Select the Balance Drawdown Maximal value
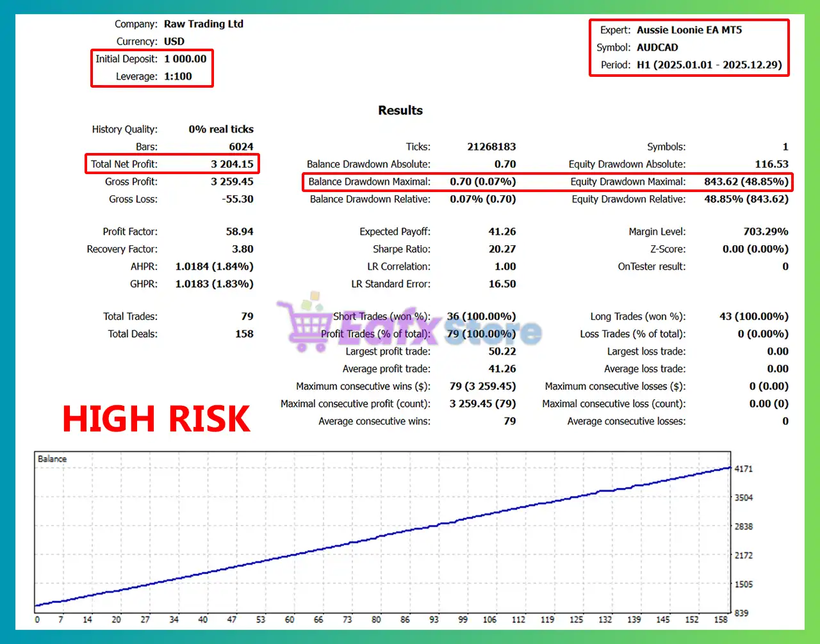The height and width of the screenshot is (644, 820). pos(484,182)
